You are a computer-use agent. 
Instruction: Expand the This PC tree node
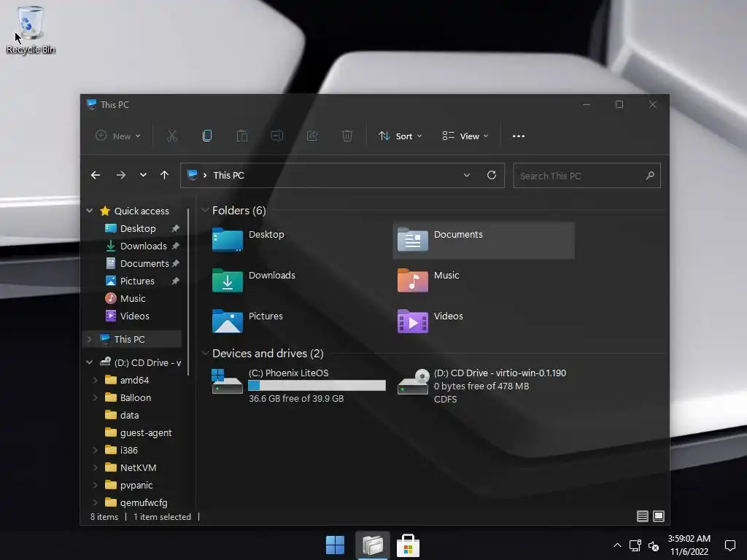click(x=90, y=339)
